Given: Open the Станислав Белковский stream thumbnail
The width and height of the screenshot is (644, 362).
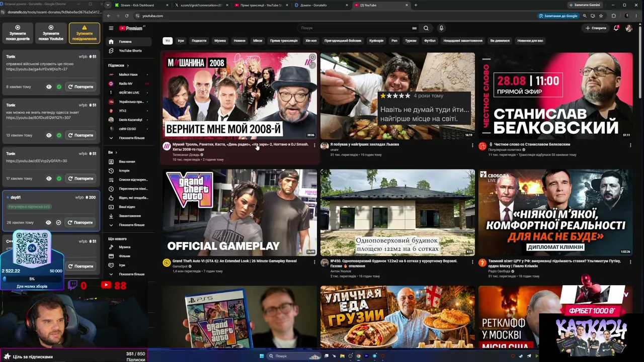Looking at the screenshot, I should click(x=555, y=96).
